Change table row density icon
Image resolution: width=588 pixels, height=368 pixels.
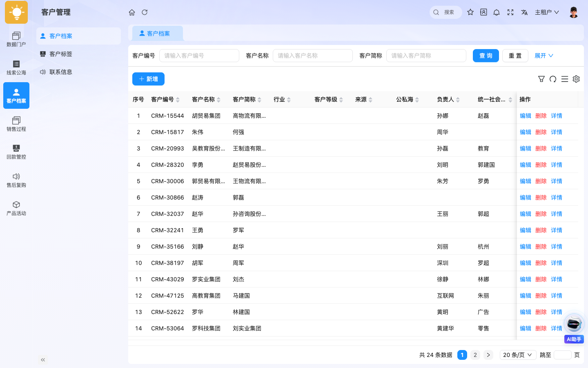click(565, 79)
